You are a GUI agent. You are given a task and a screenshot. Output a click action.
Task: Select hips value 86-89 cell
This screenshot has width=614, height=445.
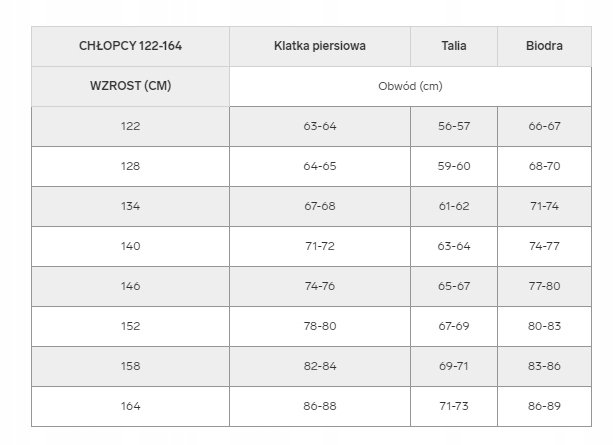pos(544,406)
